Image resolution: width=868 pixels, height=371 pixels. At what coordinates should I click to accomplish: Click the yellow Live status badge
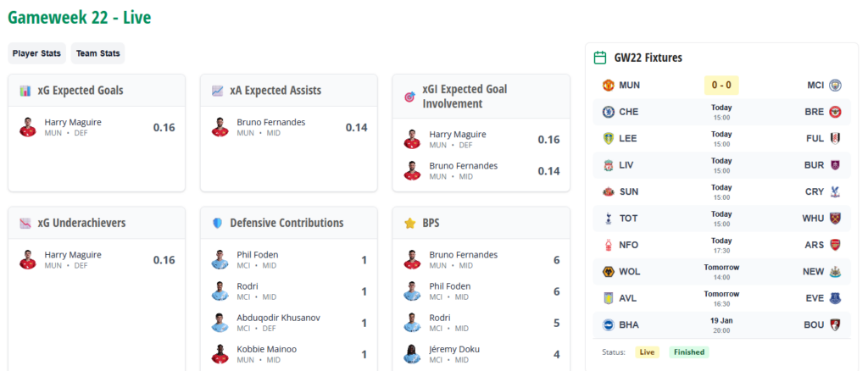(x=647, y=352)
